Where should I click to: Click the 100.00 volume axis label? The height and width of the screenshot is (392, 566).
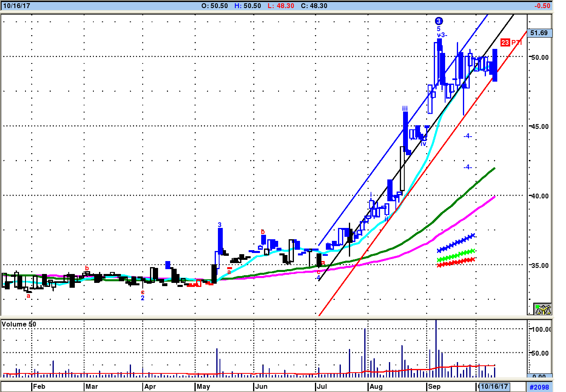coord(541,330)
